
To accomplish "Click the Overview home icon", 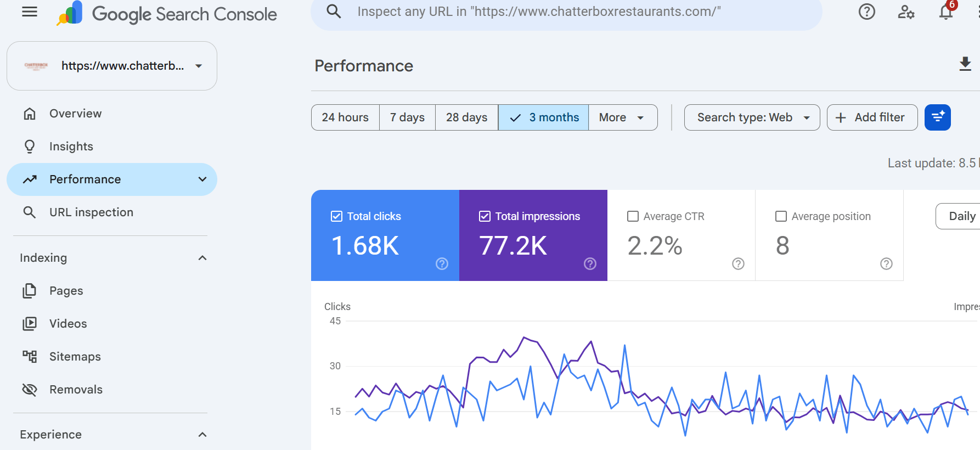I will click(x=30, y=114).
